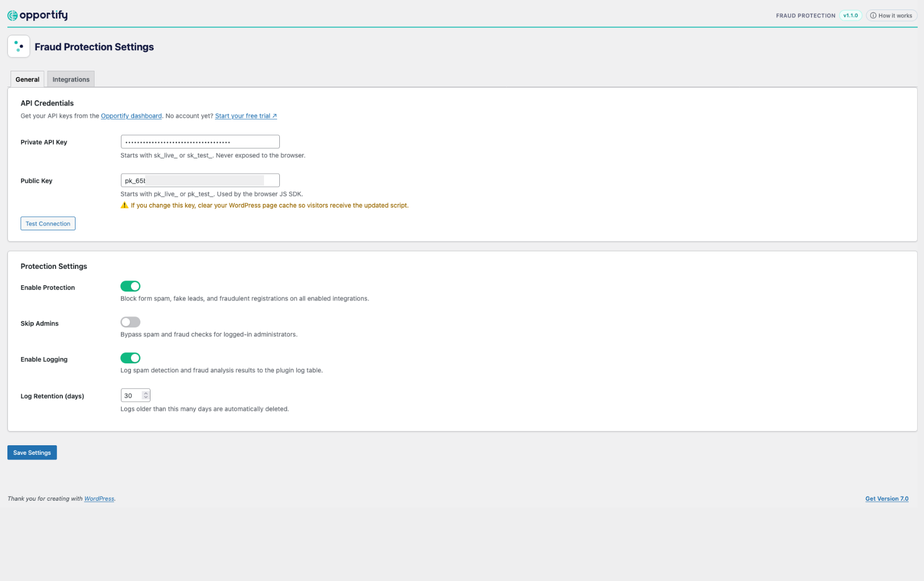The image size is (924, 581).
Task: Click the Enable Protection label
Action: click(x=48, y=287)
